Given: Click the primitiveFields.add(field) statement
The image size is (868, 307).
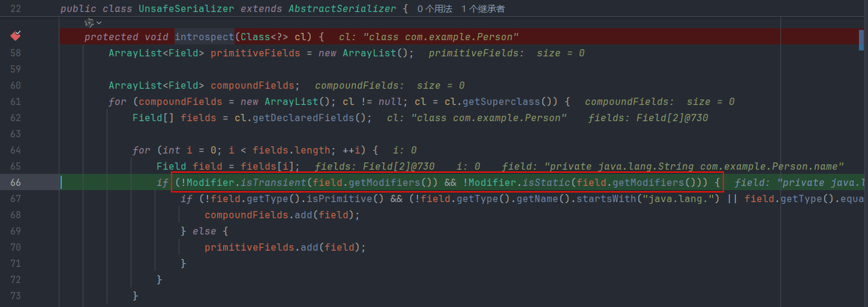Looking at the screenshot, I should click(x=286, y=247).
